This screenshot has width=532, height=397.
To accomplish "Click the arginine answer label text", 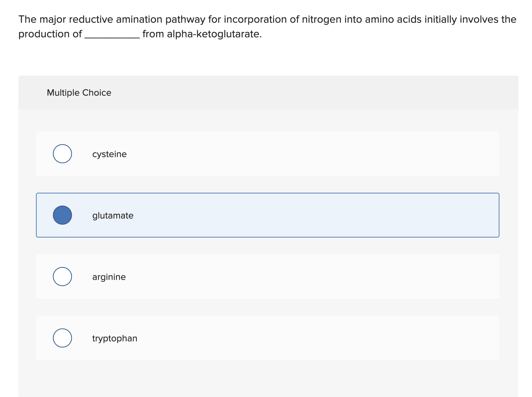I will pyautogui.click(x=109, y=277).
